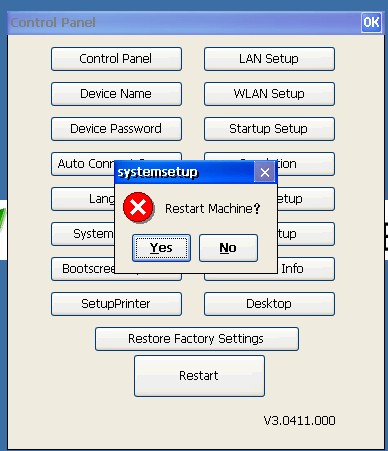Viewport: 388px width, 451px height.
Task: Confirm restart by clicking Yes
Action: tap(161, 248)
